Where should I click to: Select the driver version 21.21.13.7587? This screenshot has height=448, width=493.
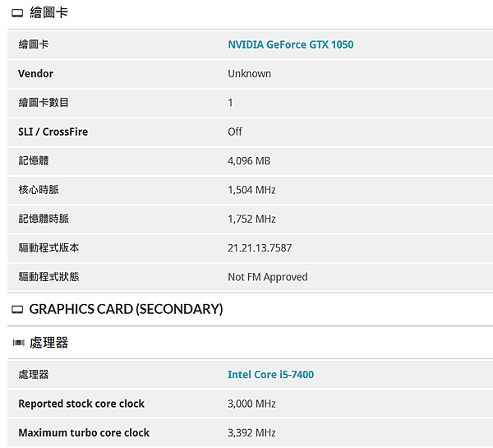[260, 248]
